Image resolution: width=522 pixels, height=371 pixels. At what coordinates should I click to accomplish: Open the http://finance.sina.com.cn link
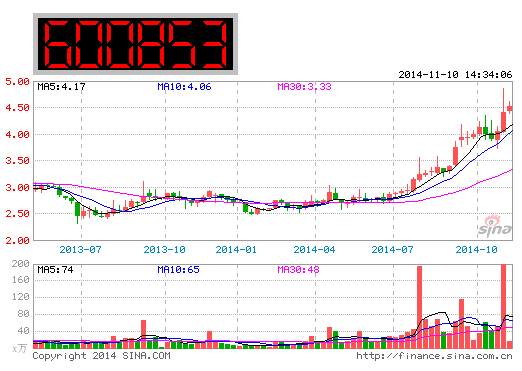434,356
